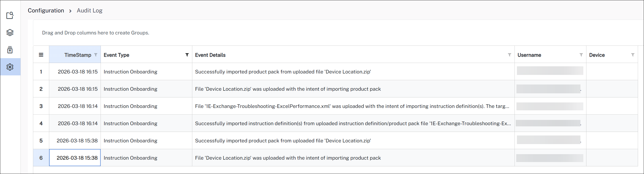644x174 pixels.
Task: Click the Device column filter icon
Action: pos(633,55)
